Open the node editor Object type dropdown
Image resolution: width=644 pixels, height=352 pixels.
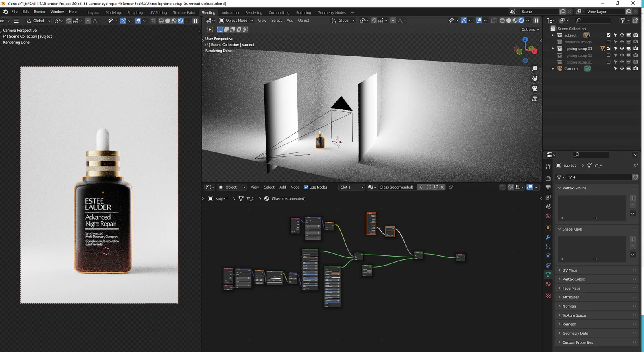point(232,187)
